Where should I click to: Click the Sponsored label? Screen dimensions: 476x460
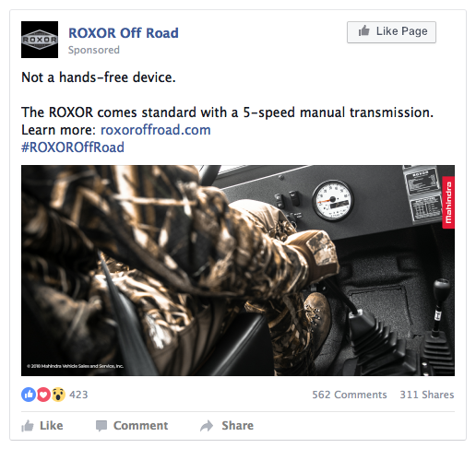point(94,50)
